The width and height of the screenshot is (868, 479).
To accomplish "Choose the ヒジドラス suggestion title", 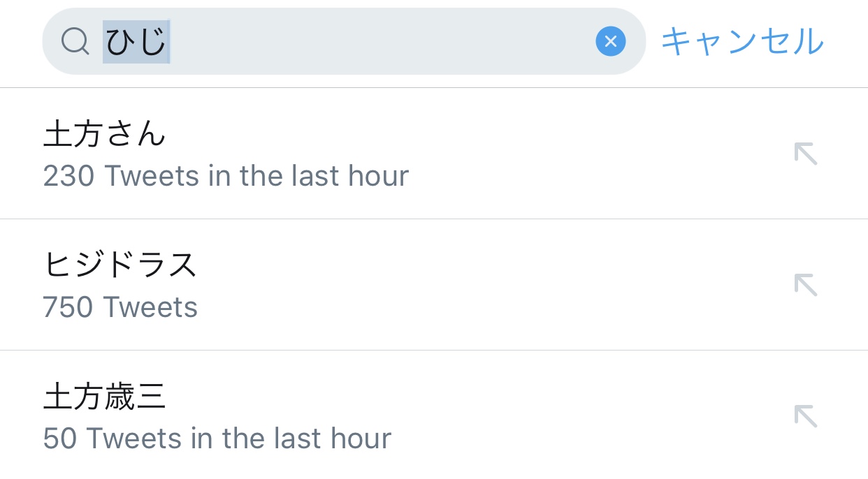I will [120, 265].
